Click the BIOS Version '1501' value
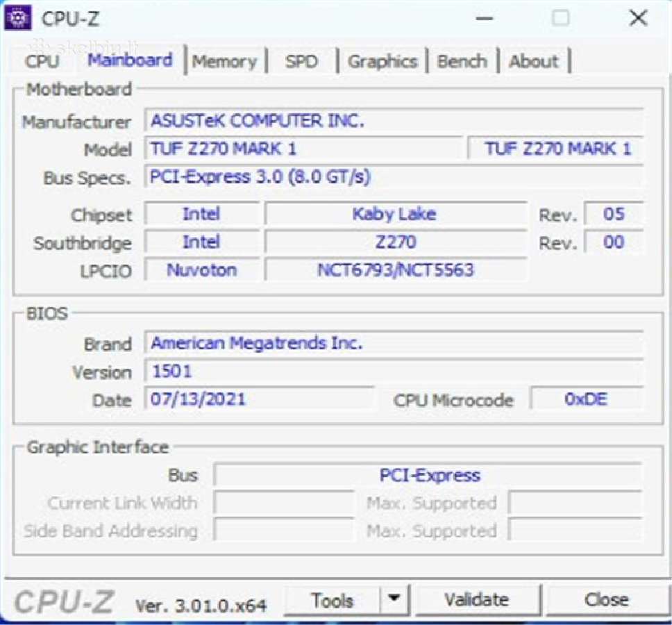The image size is (672, 625). pos(394,372)
